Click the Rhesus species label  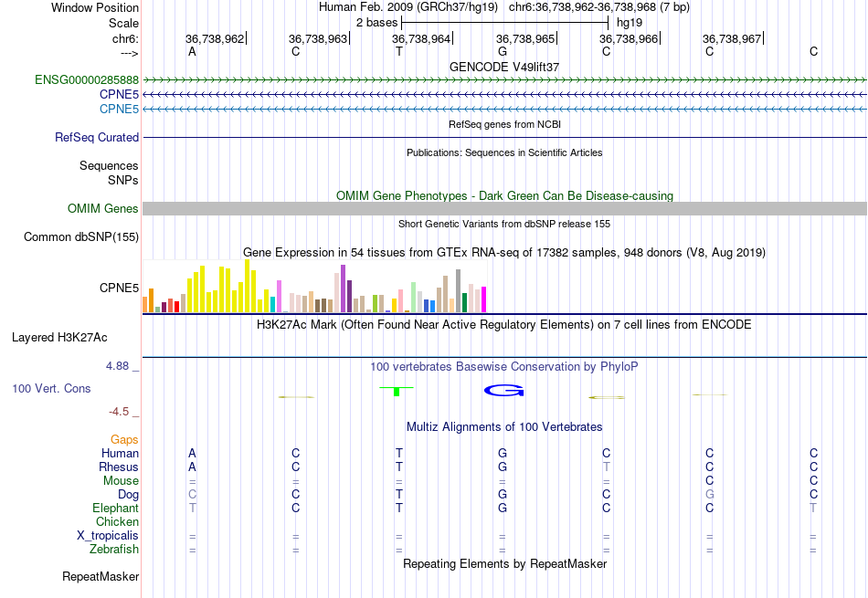coord(119,467)
